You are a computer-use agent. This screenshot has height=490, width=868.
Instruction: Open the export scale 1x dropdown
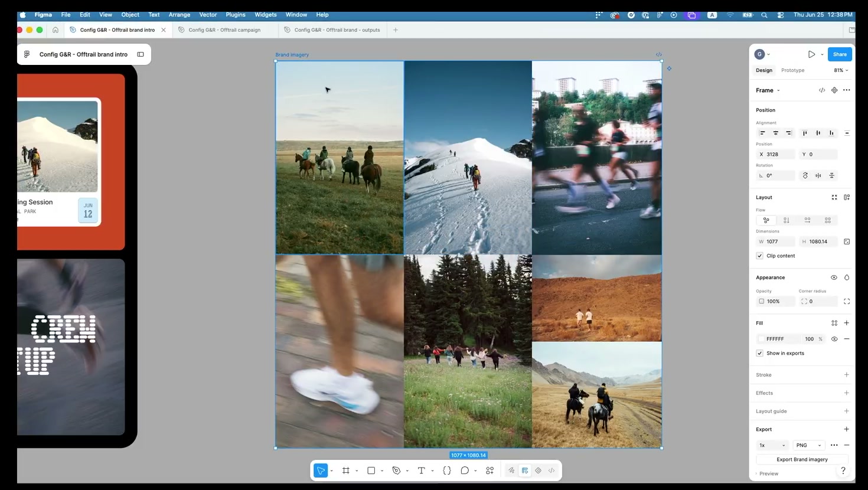coord(772,445)
